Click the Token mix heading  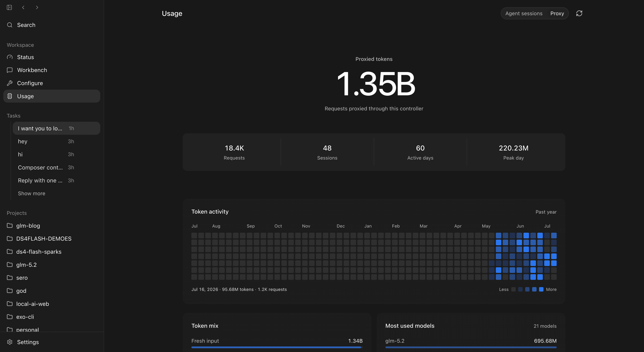pyautogui.click(x=205, y=326)
